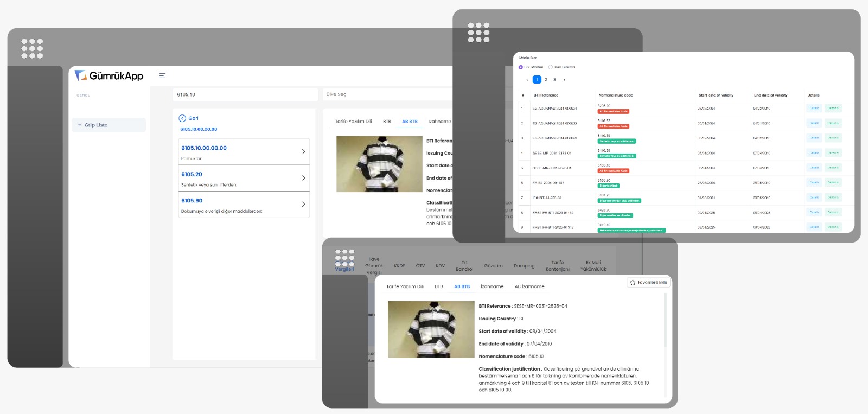Expand the 6105.10.00.00.00 Pamuktan item

click(303, 152)
